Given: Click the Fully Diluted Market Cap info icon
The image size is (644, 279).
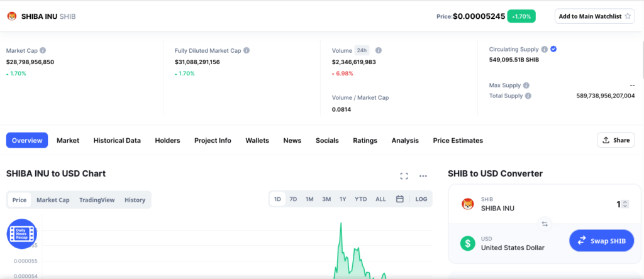Looking at the screenshot, I should 247,50.
